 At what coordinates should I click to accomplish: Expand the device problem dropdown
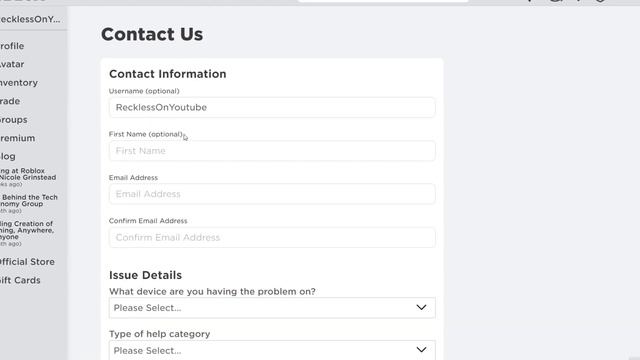coord(272,308)
